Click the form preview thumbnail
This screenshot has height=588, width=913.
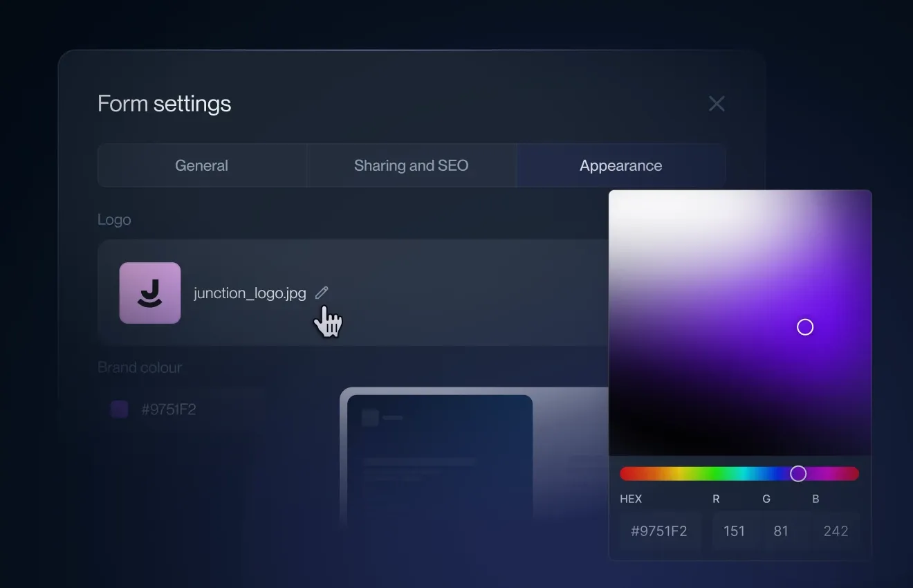point(440,457)
